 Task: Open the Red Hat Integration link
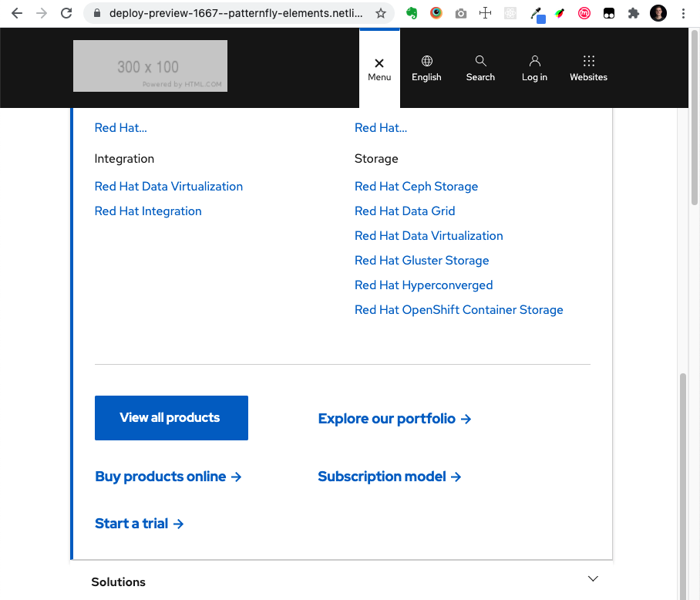pyautogui.click(x=148, y=211)
